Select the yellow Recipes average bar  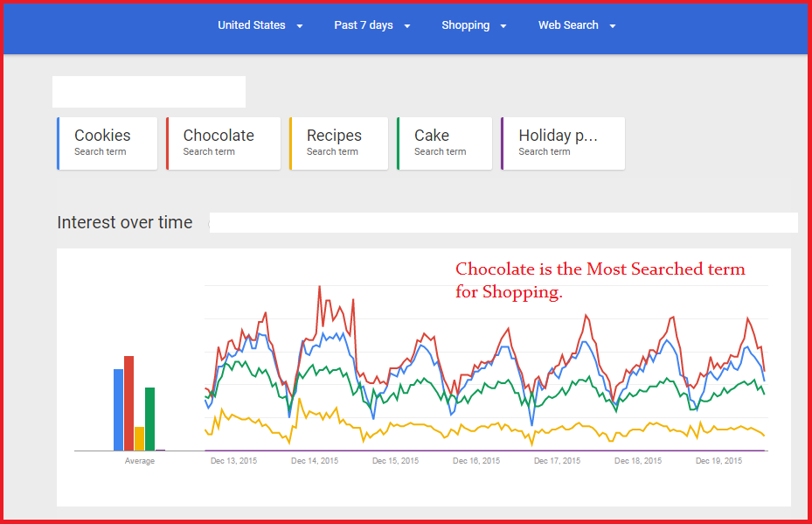click(x=140, y=438)
